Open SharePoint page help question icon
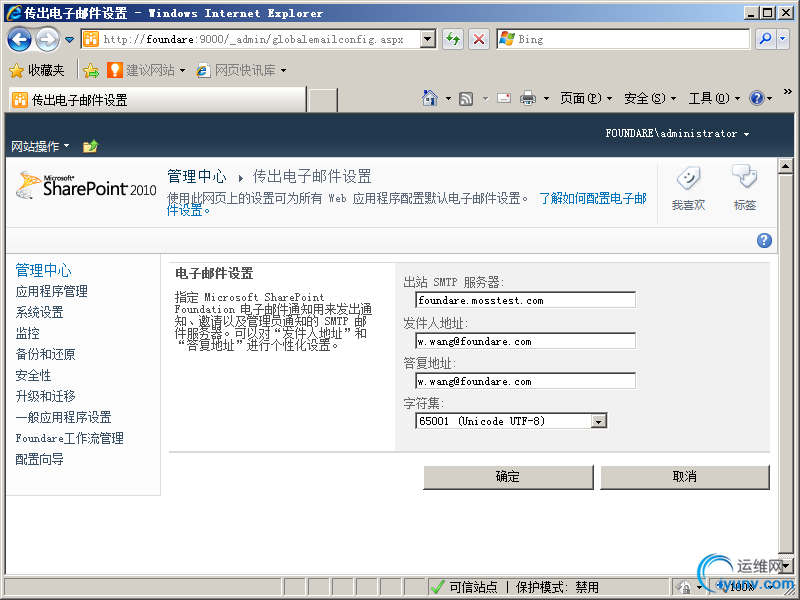800x600 pixels. 764,240
